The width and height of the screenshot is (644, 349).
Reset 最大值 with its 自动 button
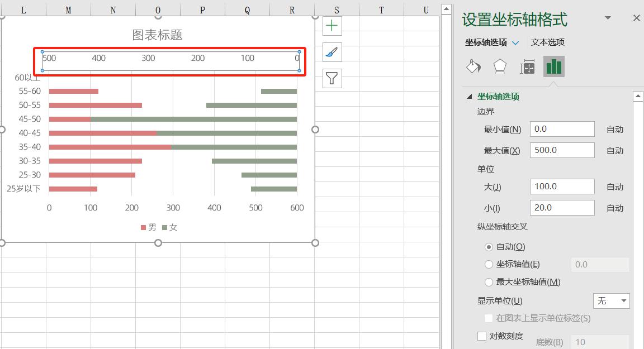point(615,151)
